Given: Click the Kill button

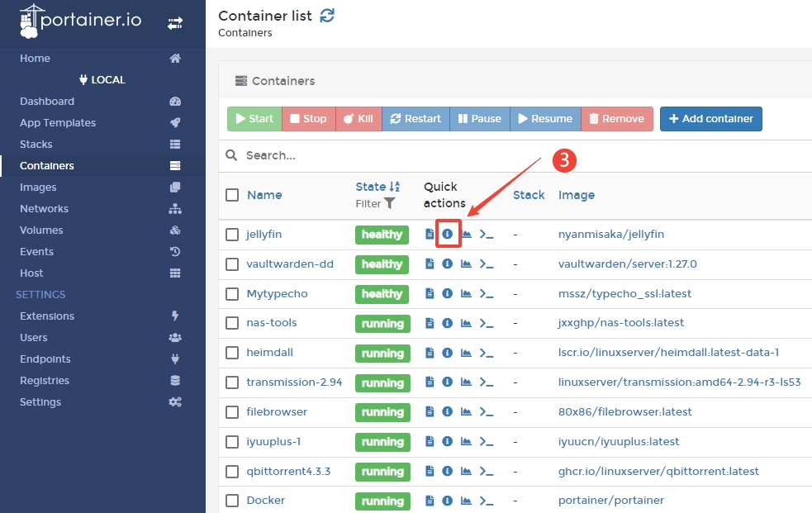Looking at the screenshot, I should (359, 119).
